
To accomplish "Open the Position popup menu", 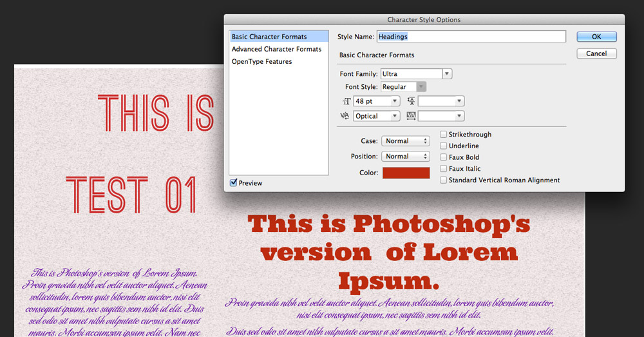I will point(405,156).
